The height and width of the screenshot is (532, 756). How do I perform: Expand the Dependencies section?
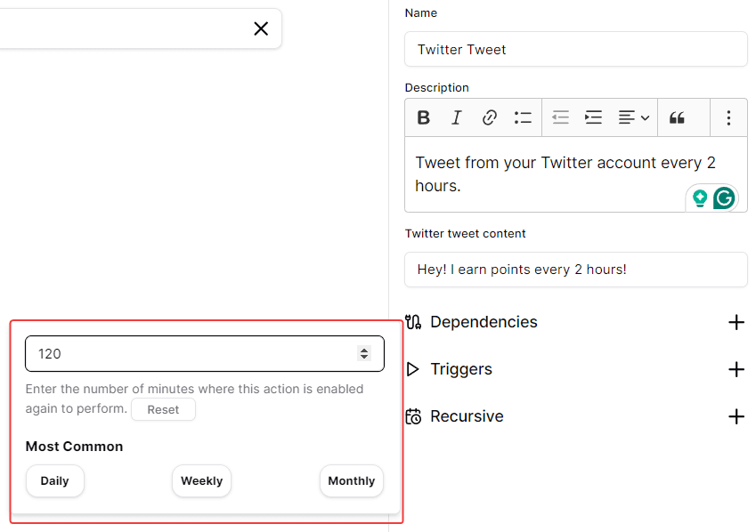(x=736, y=322)
